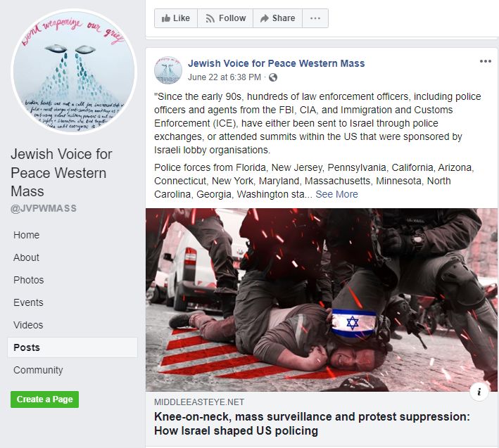
Task: Click the info icon on article image
Action: click(479, 392)
